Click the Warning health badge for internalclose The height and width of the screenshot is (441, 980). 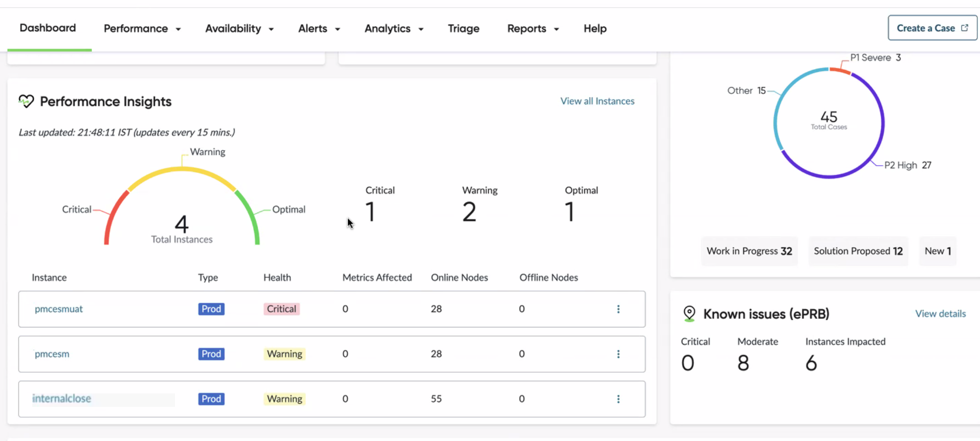(x=284, y=399)
